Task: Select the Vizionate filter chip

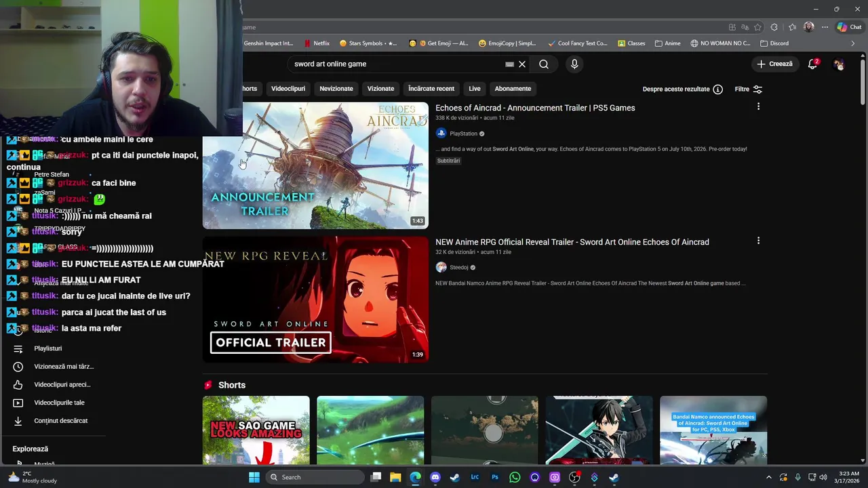Action: click(x=380, y=89)
